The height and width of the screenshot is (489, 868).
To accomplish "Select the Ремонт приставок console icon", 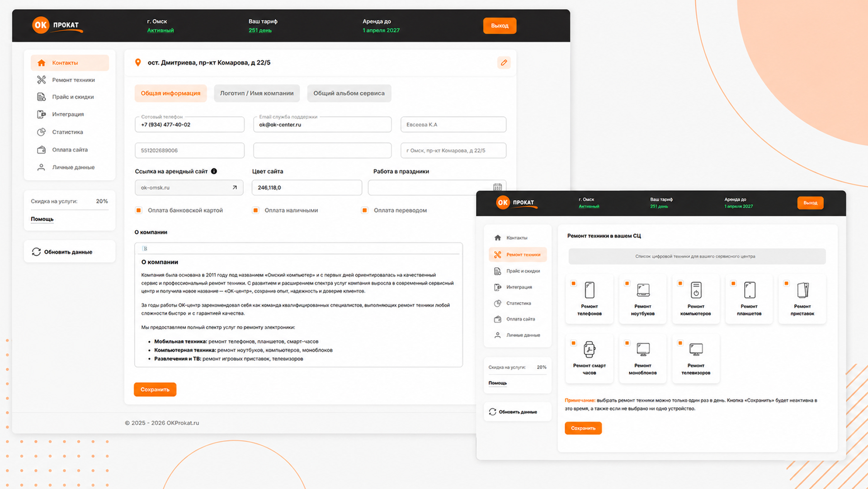I will point(803,290).
